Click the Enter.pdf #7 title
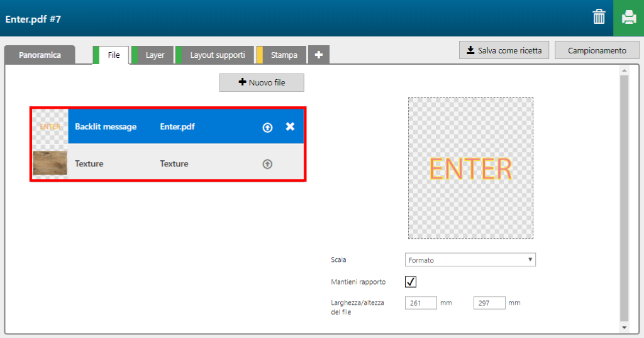 pyautogui.click(x=33, y=19)
